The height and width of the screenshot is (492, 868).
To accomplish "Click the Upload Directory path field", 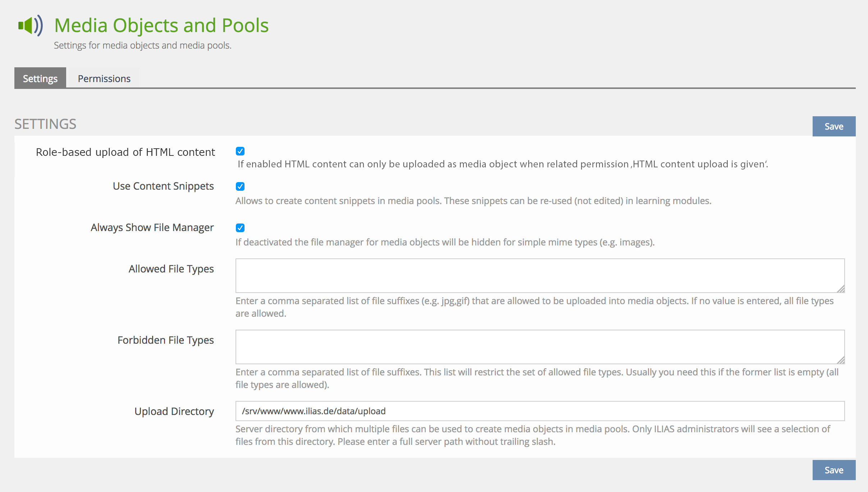I will coord(539,411).
